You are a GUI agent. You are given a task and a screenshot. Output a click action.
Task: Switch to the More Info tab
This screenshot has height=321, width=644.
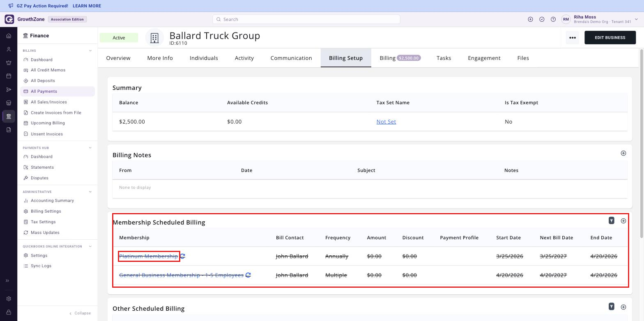160,58
